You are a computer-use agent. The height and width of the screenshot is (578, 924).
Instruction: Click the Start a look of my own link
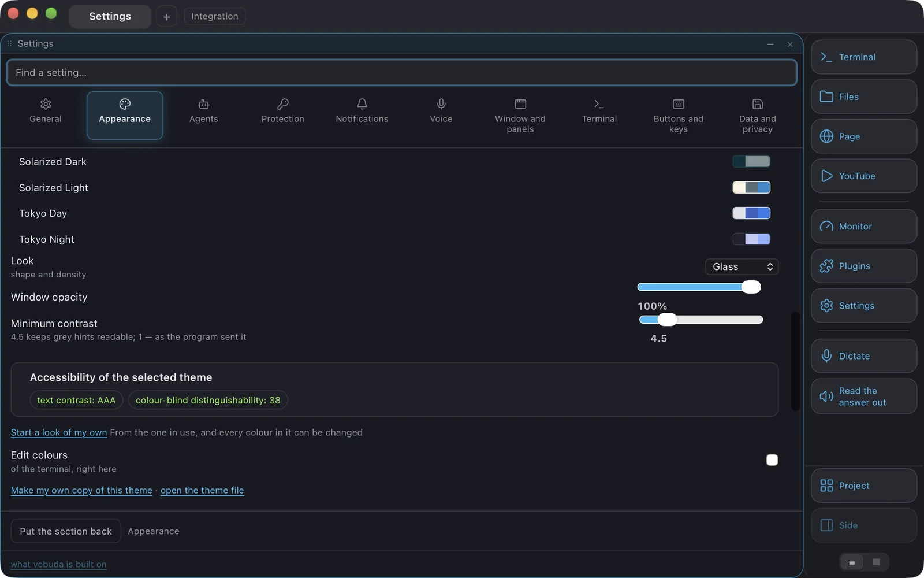(59, 432)
